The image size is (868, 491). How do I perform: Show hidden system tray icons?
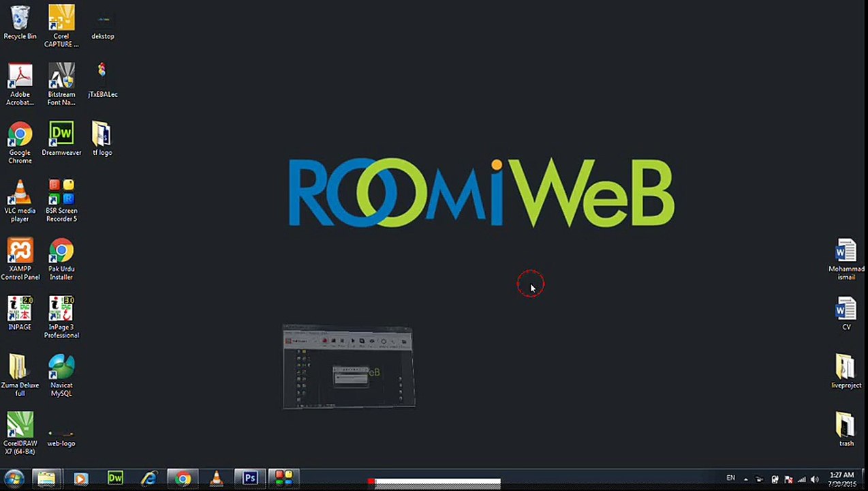tap(746, 479)
